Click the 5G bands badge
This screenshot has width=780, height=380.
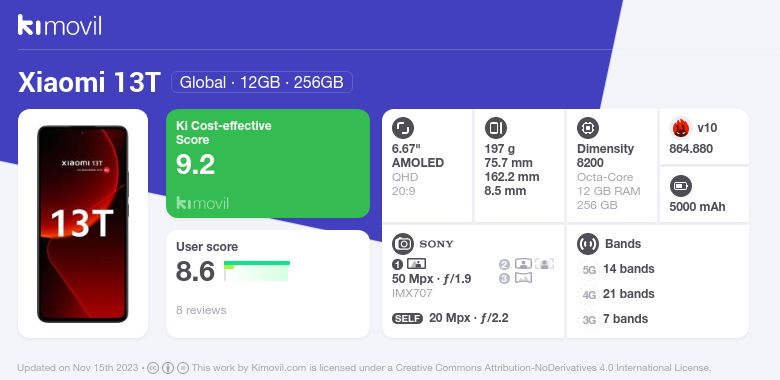click(x=589, y=270)
